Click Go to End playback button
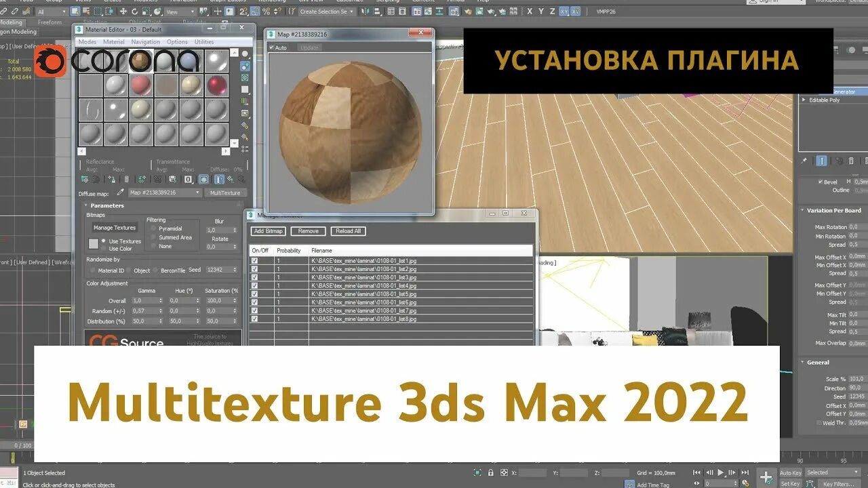Viewport: 868px width, 488px height. tap(745, 472)
